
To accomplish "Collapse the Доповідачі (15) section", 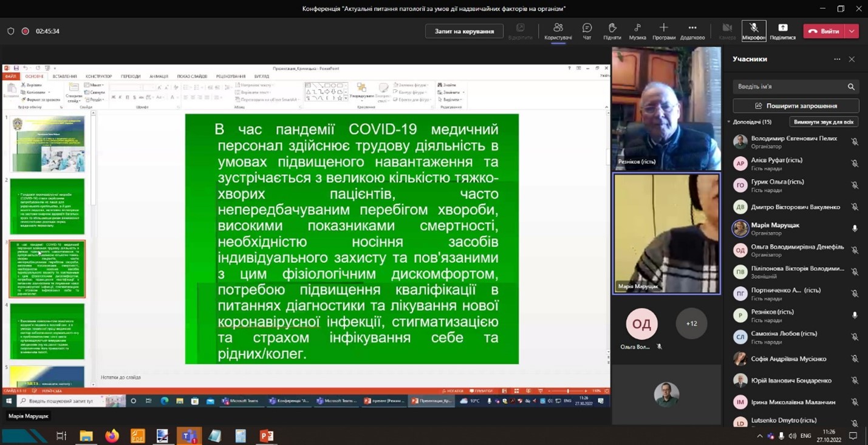I will [729, 122].
